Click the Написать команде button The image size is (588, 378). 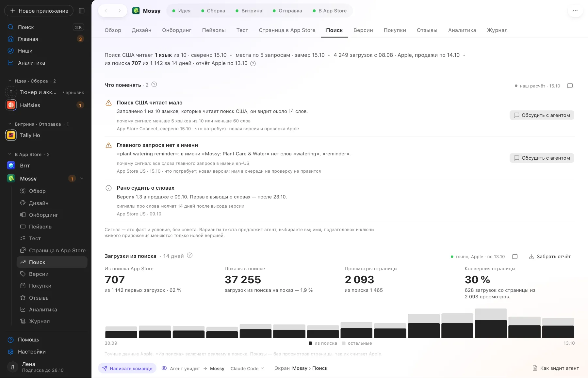click(x=127, y=368)
